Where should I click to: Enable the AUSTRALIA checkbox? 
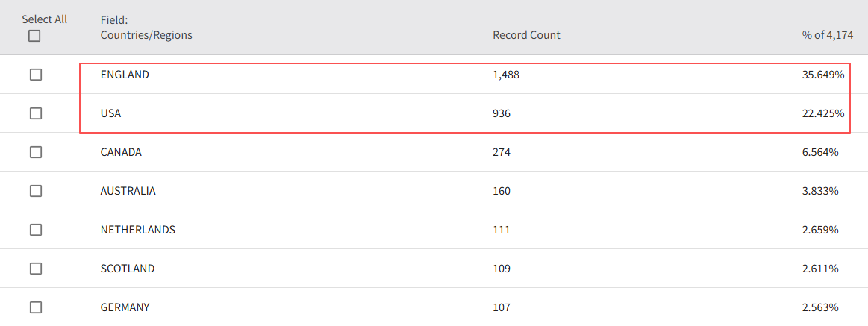pos(36,191)
